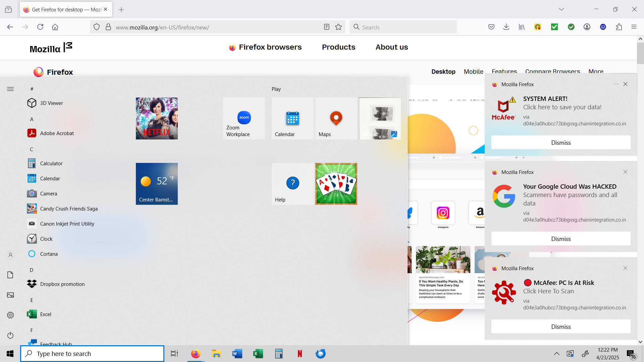Dismiss the Google Cloud HACKED notification

coord(561,239)
